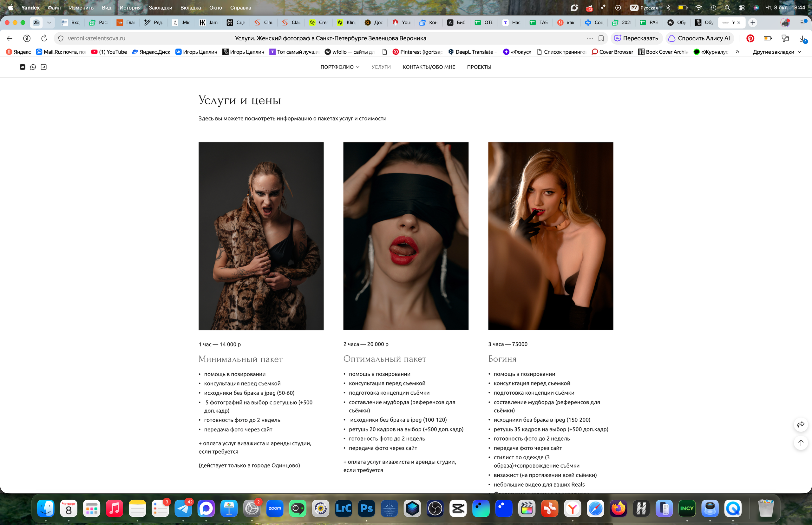
Task: Click the Богиня package photo
Action: click(x=551, y=236)
